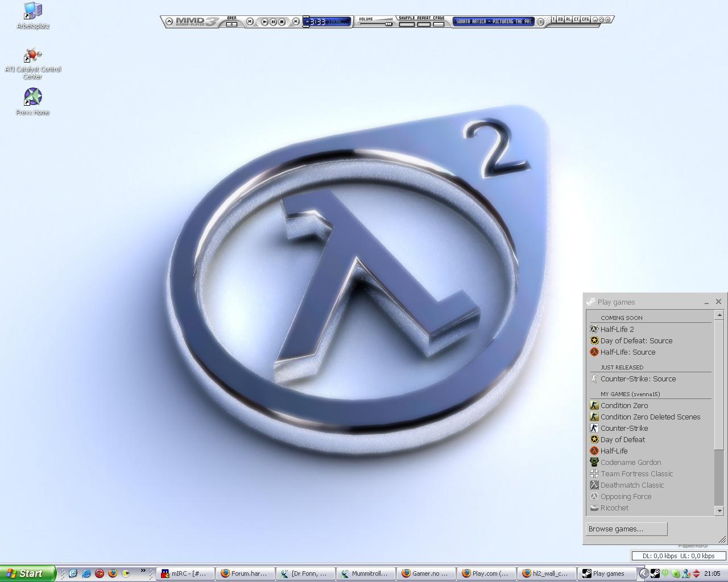This screenshot has width=728, height=582.
Task: Select Team Fortress Classic entry
Action: pyautogui.click(x=650, y=473)
